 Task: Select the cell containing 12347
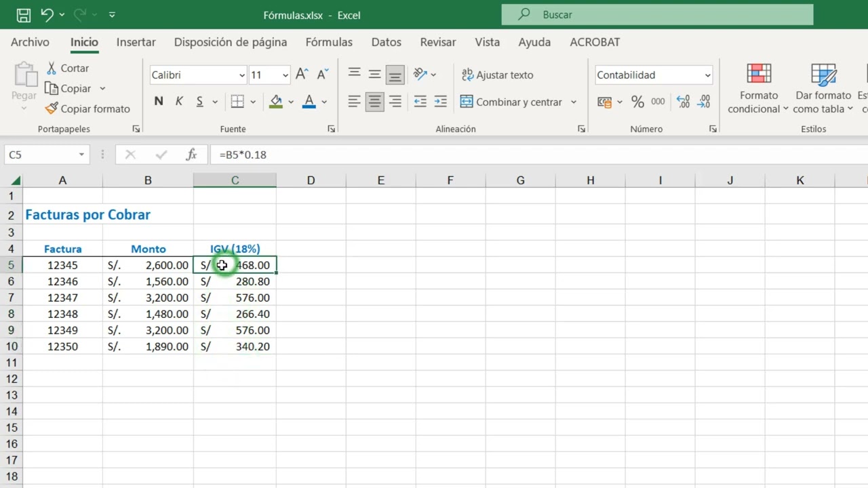[x=62, y=298]
